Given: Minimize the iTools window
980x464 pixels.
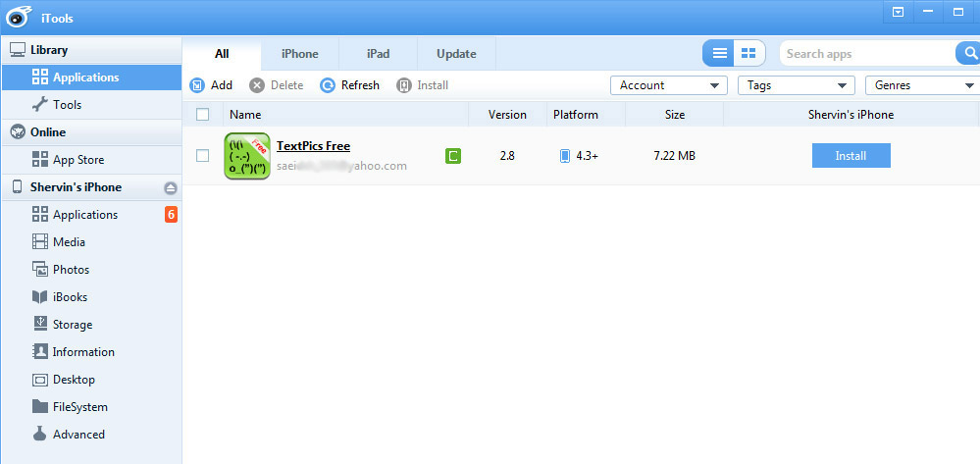Looking at the screenshot, I should coord(928,12).
